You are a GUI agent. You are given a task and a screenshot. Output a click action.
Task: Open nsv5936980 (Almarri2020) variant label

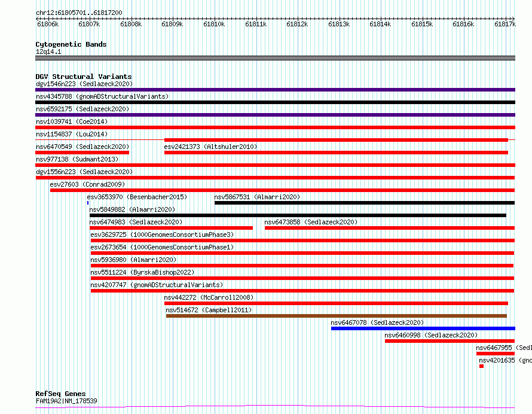pos(133,260)
